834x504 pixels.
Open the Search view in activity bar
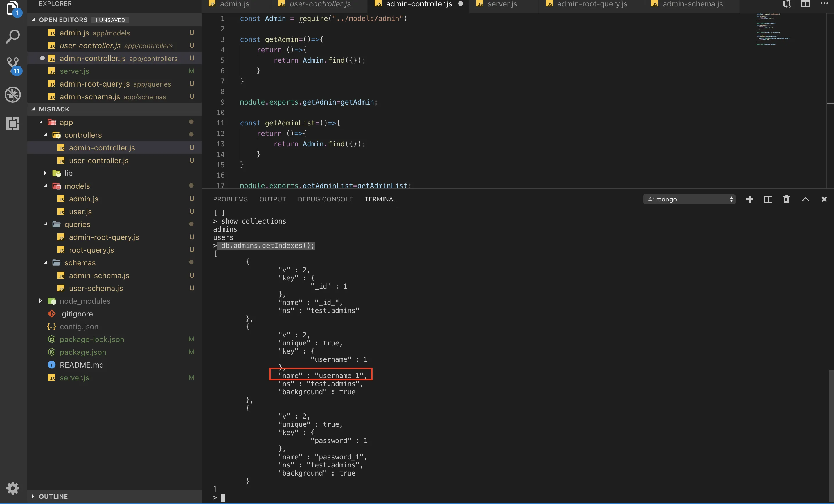[13, 37]
